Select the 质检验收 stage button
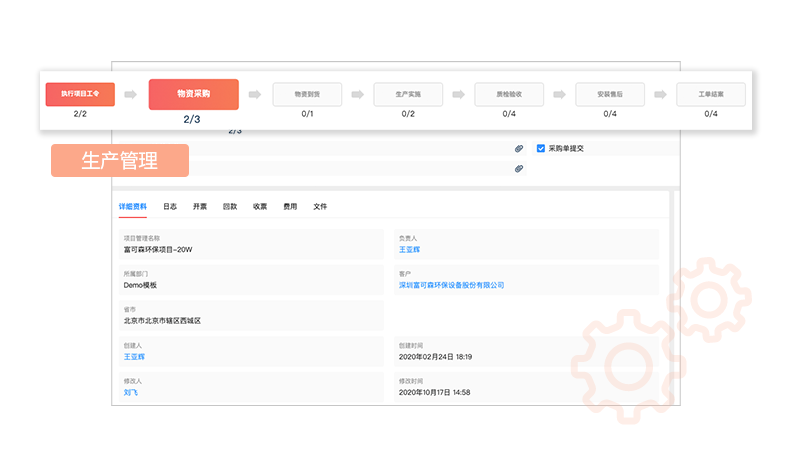Image resolution: width=792 pixels, height=459 pixels. (x=509, y=94)
